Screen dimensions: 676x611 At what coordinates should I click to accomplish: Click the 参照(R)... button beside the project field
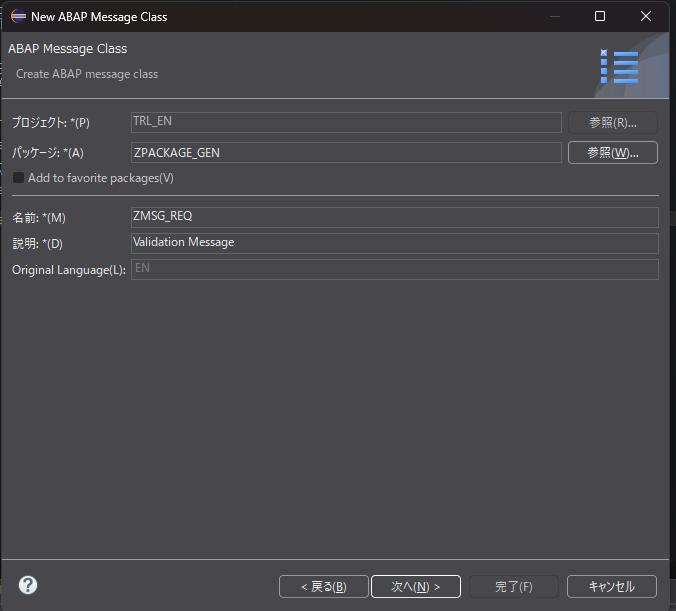[x=612, y=122]
